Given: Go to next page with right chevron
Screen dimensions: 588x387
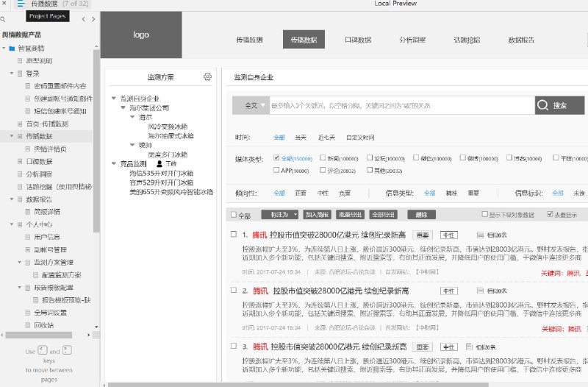Looking at the screenshot, I should (x=93, y=19).
